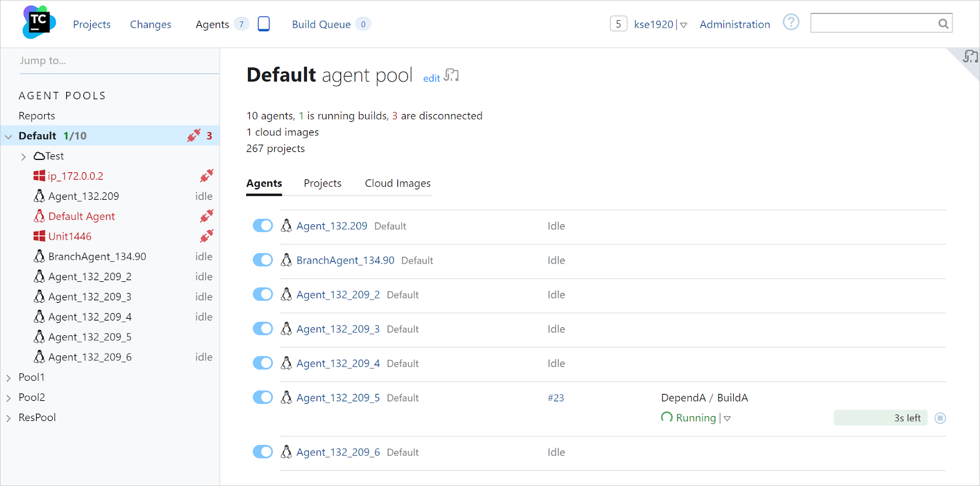Open build #23 link
Image resolution: width=980 pixels, height=486 pixels.
556,398
